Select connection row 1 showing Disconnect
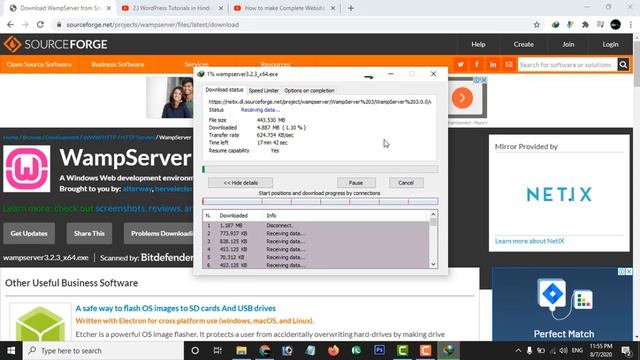The width and height of the screenshot is (640, 360). click(316, 225)
